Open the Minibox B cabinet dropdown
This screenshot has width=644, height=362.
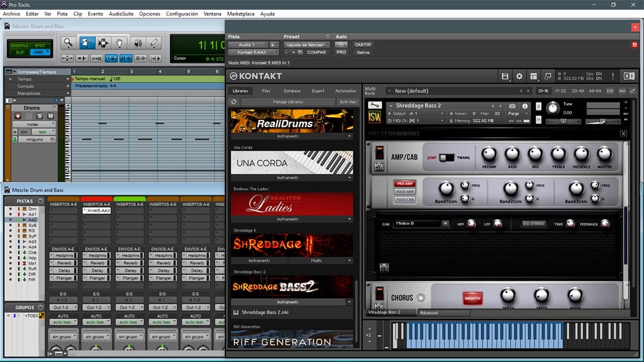pos(421,224)
